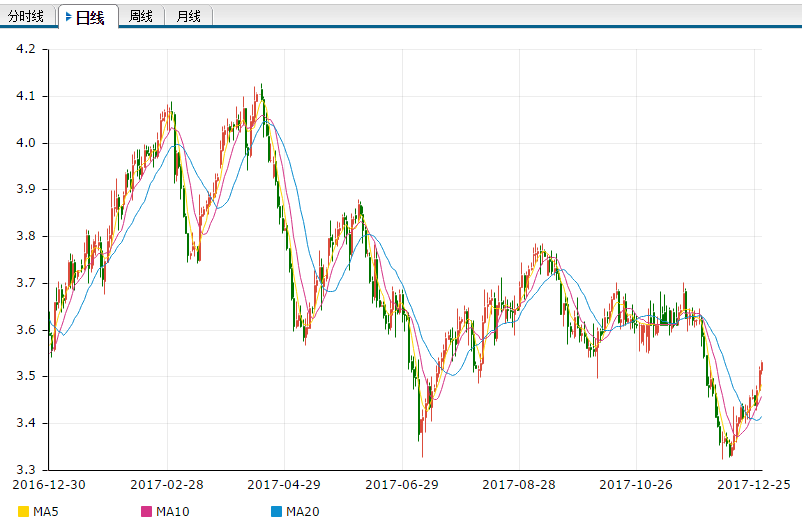Click the MA10 legend label
The height and width of the screenshot is (524, 802).
click(x=172, y=511)
